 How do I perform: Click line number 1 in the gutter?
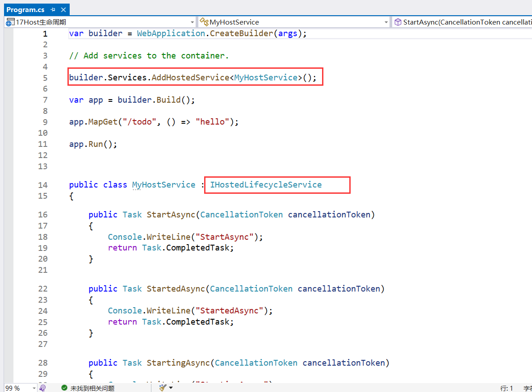pyautogui.click(x=45, y=34)
